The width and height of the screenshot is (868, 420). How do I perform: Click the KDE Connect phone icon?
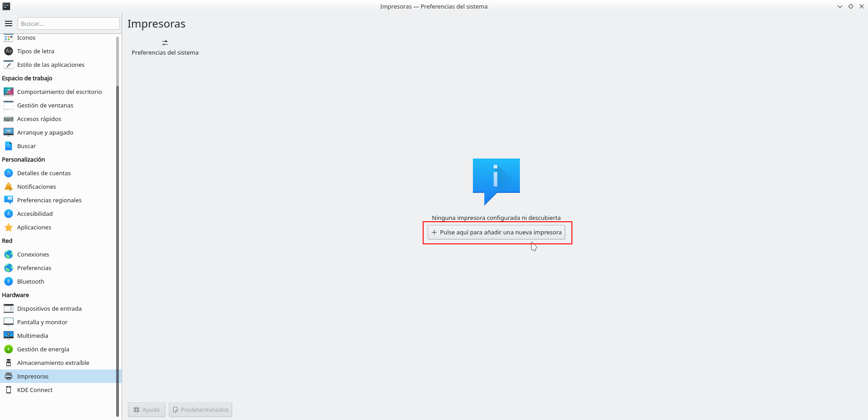click(9, 390)
